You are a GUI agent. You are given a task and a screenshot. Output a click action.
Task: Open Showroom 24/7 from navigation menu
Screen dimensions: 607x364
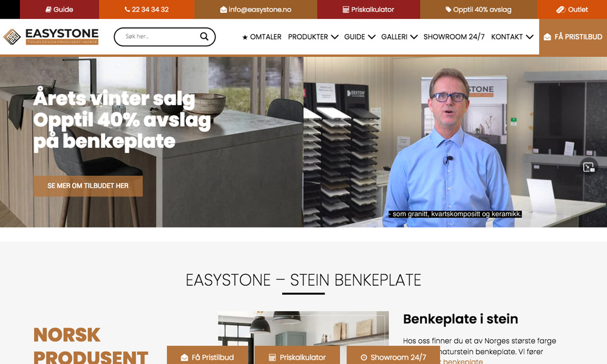coord(454,37)
